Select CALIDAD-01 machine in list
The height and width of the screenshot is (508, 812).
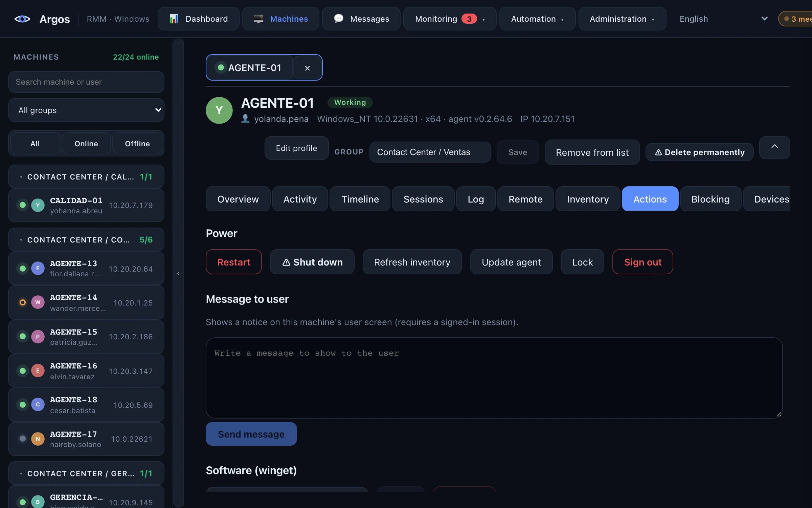86,205
